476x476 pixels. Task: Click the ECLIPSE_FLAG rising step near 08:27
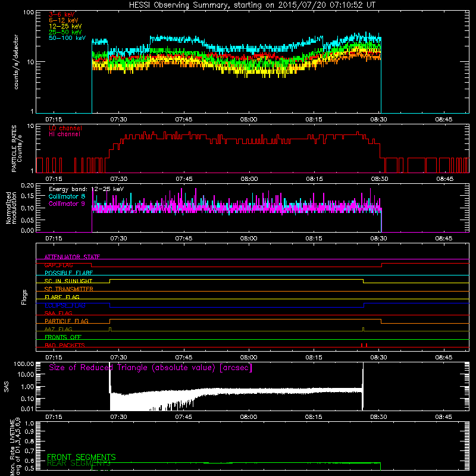(x=364, y=305)
